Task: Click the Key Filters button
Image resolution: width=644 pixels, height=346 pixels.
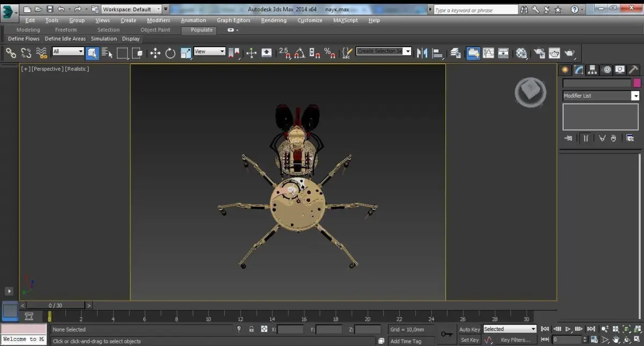Action: point(515,340)
